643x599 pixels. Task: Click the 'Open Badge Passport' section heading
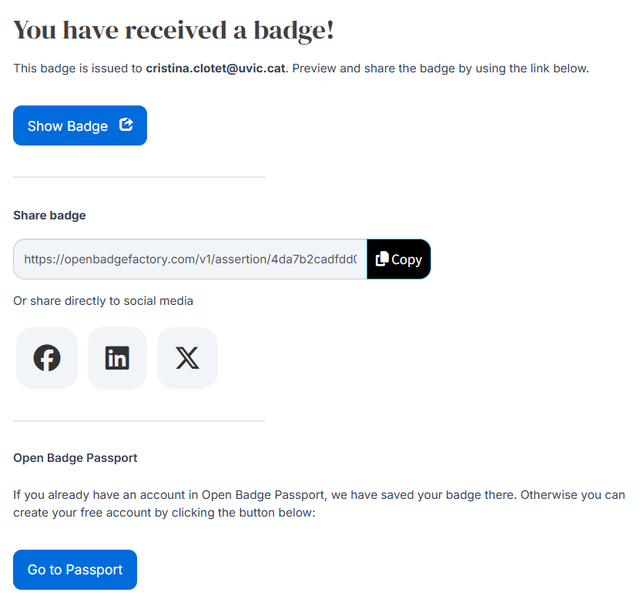[75, 458]
